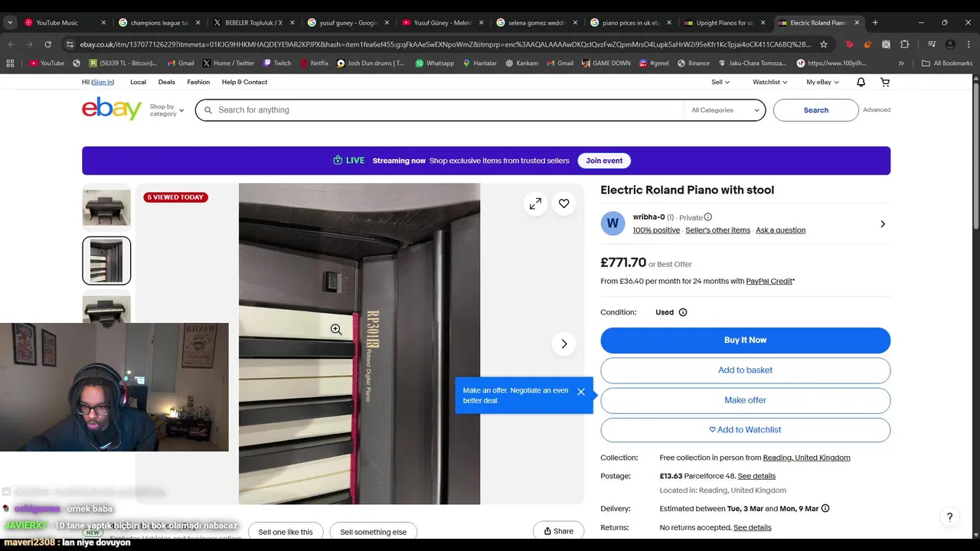Click the Make offer button
Image resolution: width=980 pixels, height=551 pixels.
pyautogui.click(x=745, y=399)
